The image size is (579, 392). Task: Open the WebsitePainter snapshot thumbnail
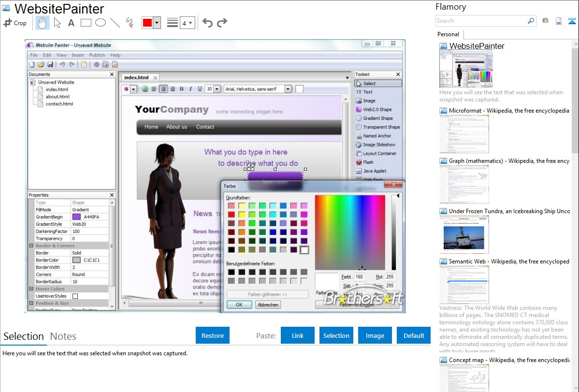466,69
